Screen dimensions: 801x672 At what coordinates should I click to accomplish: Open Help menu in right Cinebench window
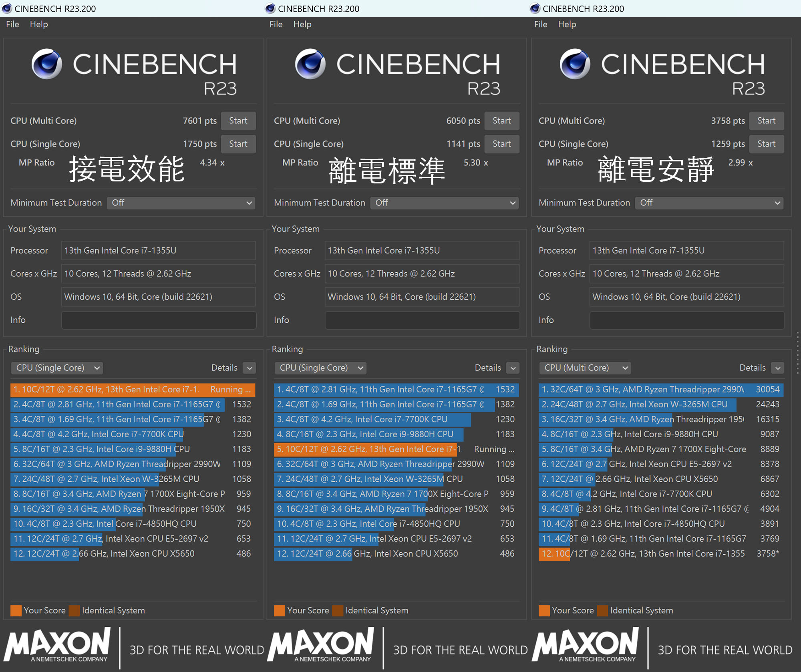coord(567,24)
